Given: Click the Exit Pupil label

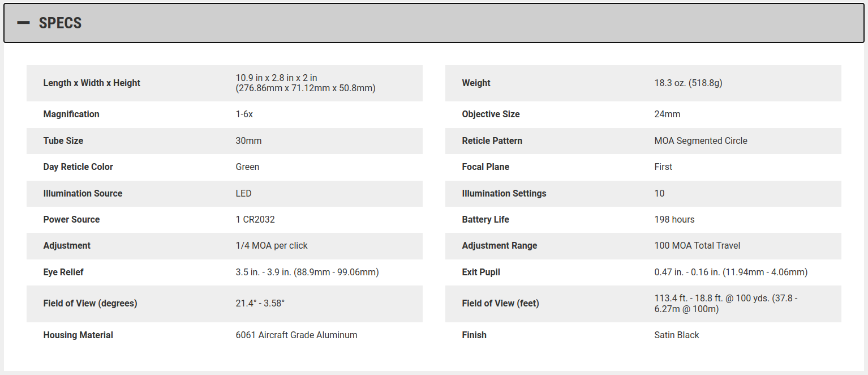Looking at the screenshot, I should (481, 272).
